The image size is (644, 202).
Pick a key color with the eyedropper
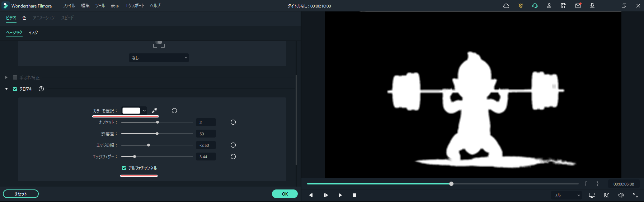[x=155, y=111]
